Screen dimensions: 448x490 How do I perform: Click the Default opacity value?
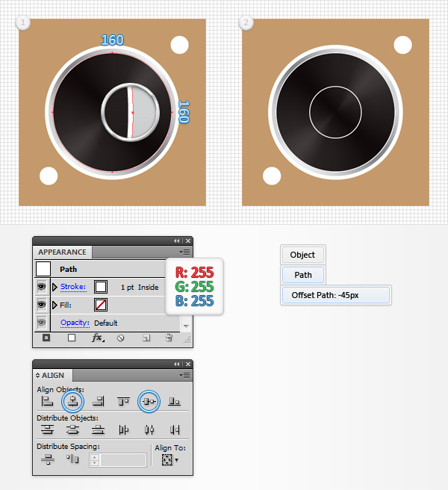(x=106, y=323)
